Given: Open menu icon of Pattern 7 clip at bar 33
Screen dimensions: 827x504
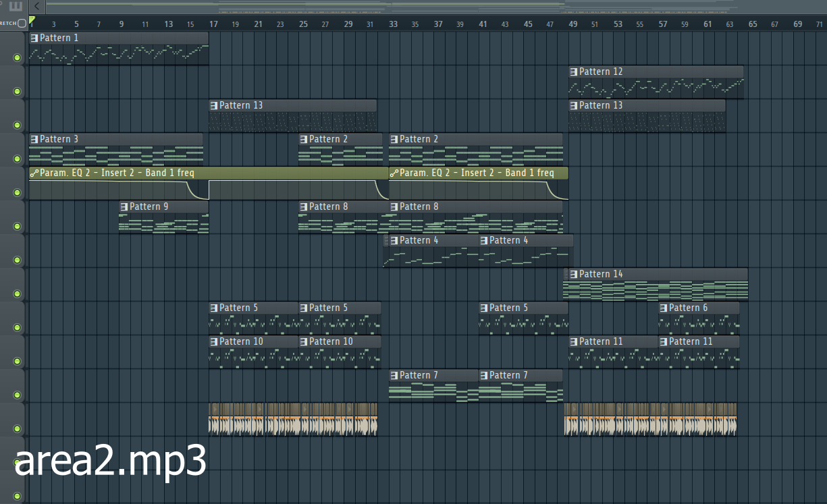Looking at the screenshot, I should pyautogui.click(x=394, y=375).
